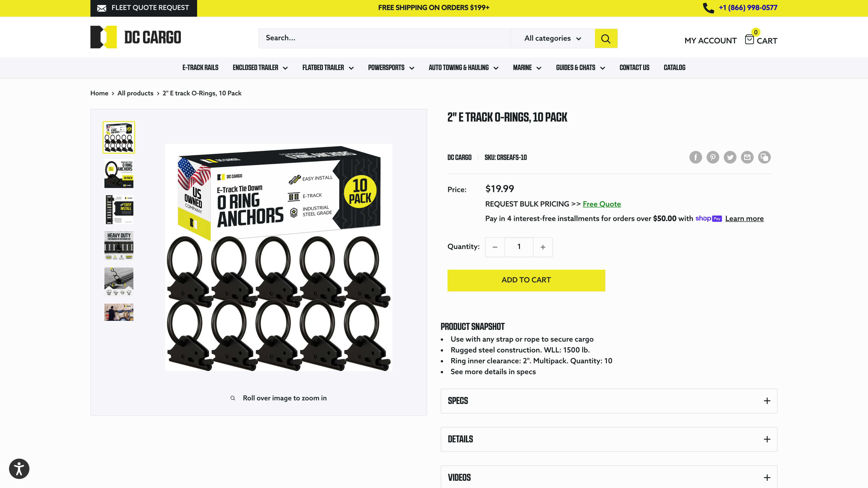Open the Powersports menu

(x=391, y=68)
